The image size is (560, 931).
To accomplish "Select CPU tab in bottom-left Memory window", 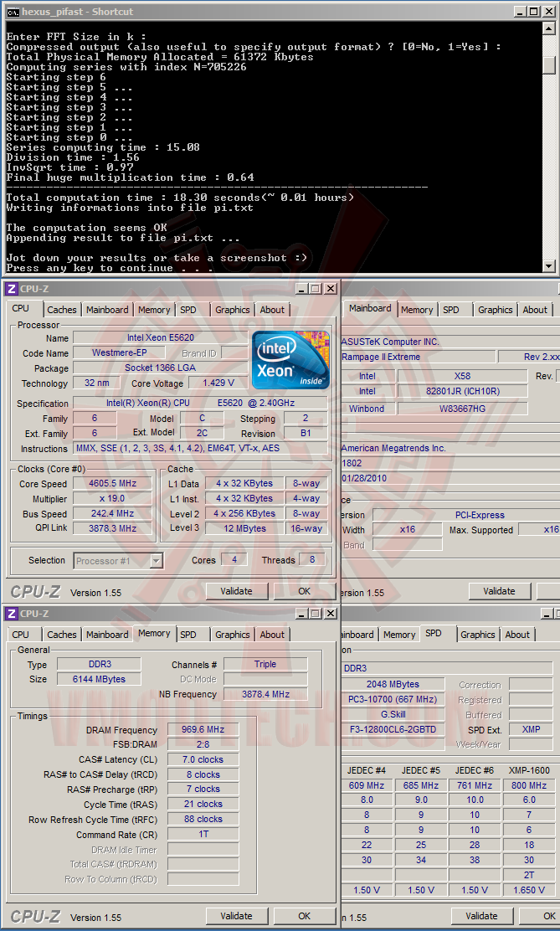I will (x=20, y=634).
